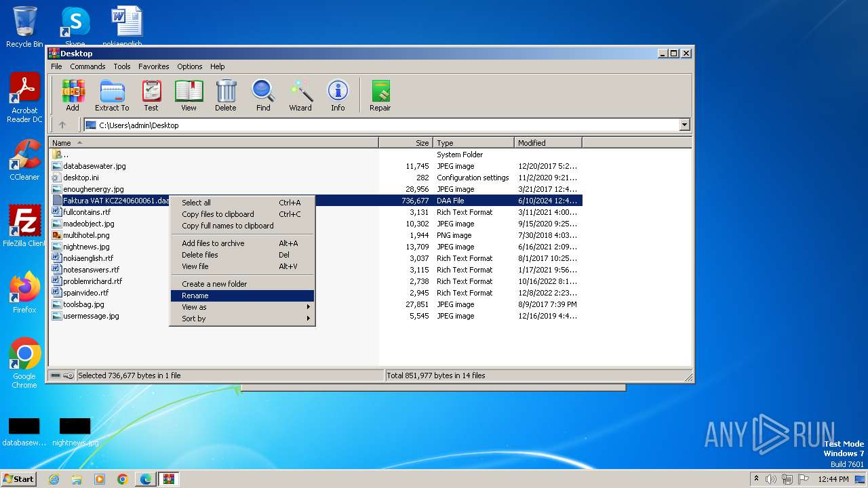Select databasewater.jpg in file list
This screenshot has width=868, height=488.
[x=94, y=166]
